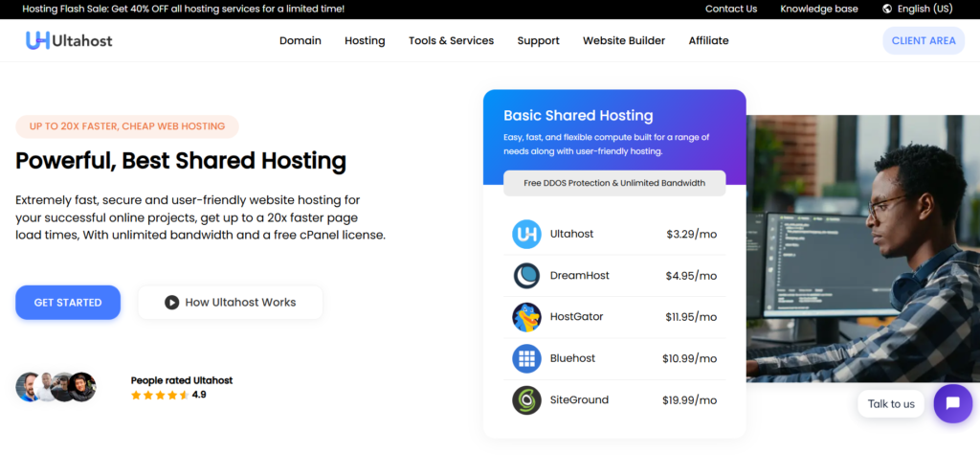This screenshot has height=455, width=980.
Task: Open the English (US) language selector
Action: [924, 9]
